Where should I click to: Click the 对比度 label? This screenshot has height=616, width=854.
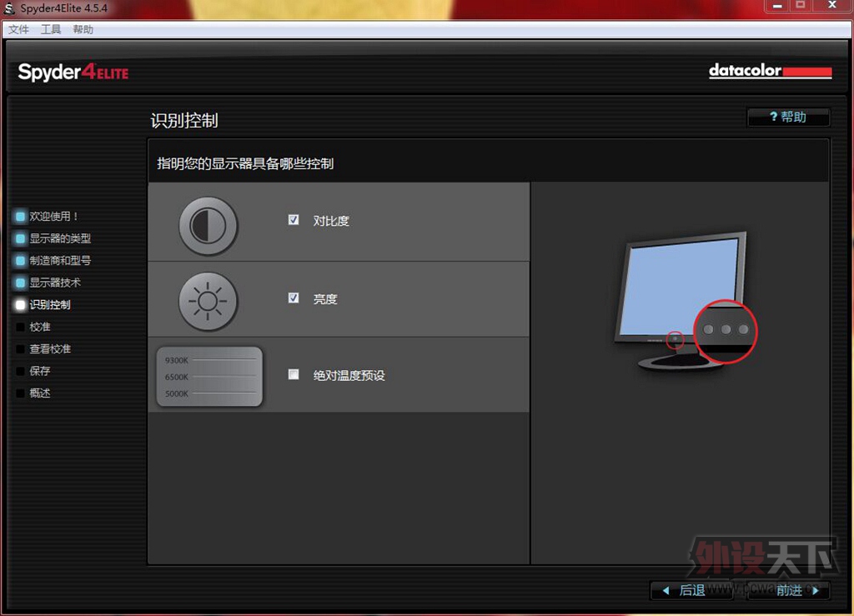click(x=331, y=221)
